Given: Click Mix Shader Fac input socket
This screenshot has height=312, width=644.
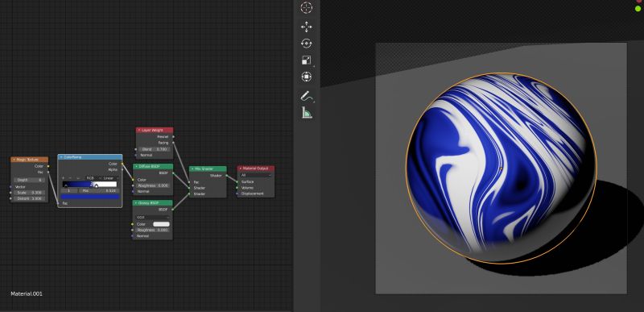Looking at the screenshot, I should pyautogui.click(x=189, y=181).
